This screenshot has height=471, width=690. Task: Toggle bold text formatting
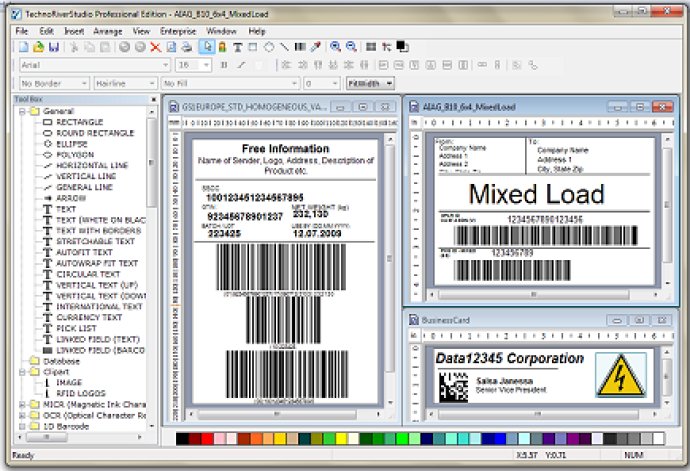click(x=223, y=65)
